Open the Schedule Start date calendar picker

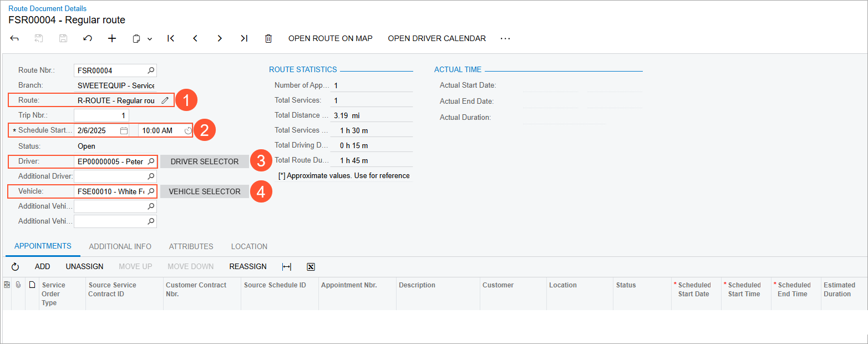[x=124, y=130]
